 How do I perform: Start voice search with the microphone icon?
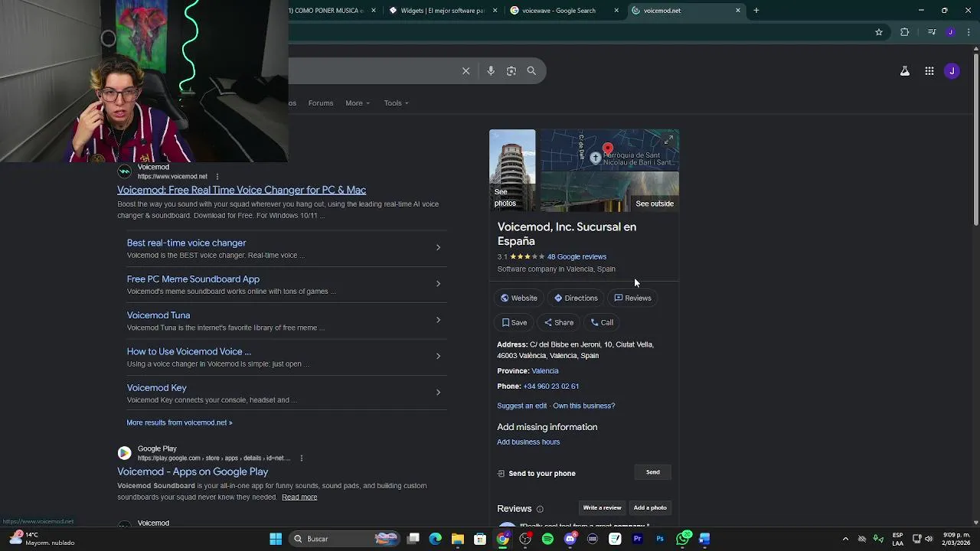click(x=491, y=70)
